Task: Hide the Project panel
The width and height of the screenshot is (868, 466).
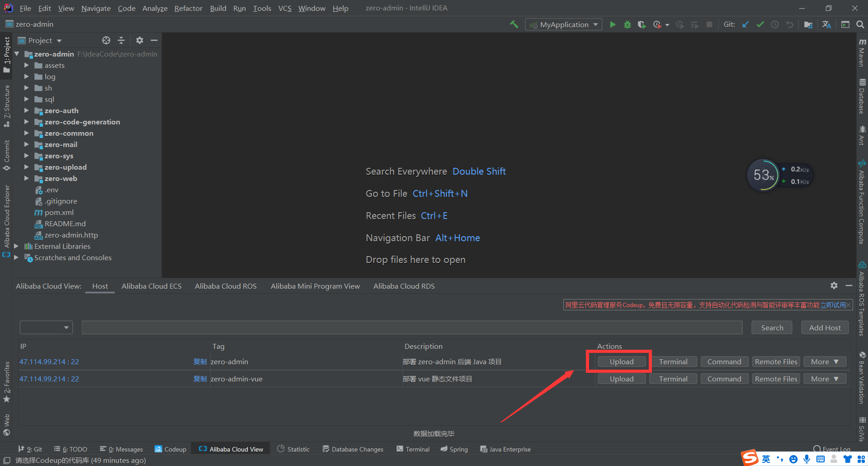Action: point(154,40)
